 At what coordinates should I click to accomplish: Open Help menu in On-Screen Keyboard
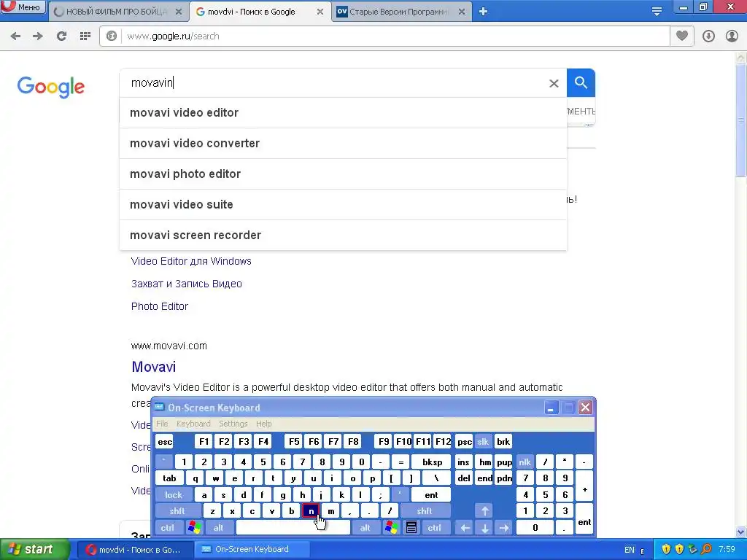pyautogui.click(x=264, y=424)
